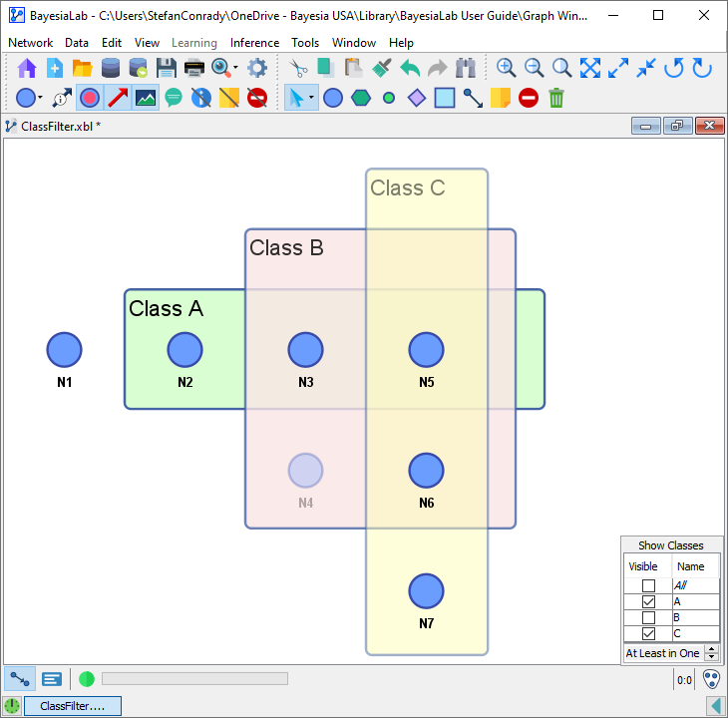
Task: Click the ClassFilter taskbar button at bottom
Action: [72, 706]
